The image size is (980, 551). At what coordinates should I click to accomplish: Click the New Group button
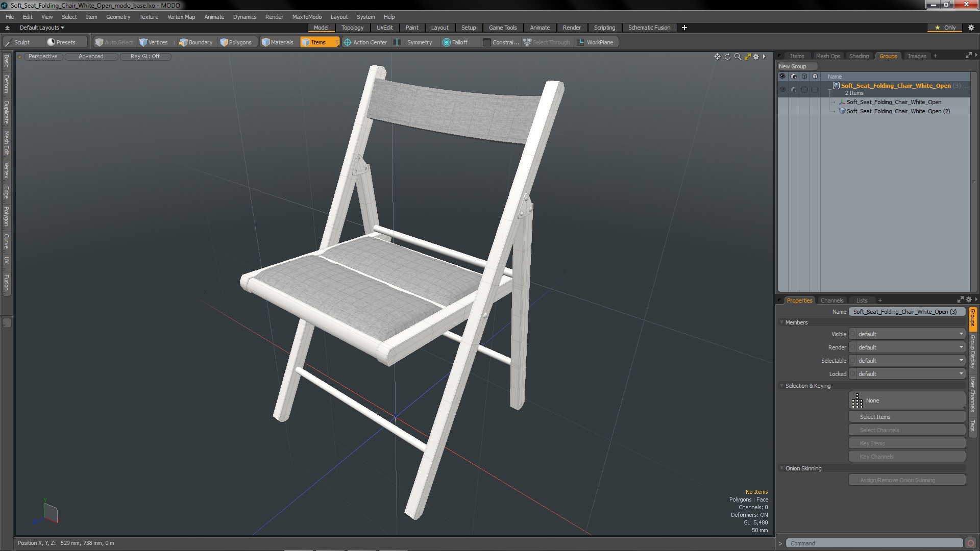793,66
